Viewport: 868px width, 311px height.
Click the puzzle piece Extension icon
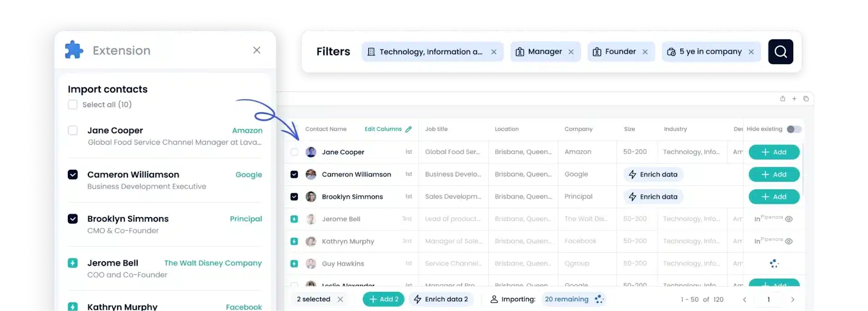tap(74, 50)
